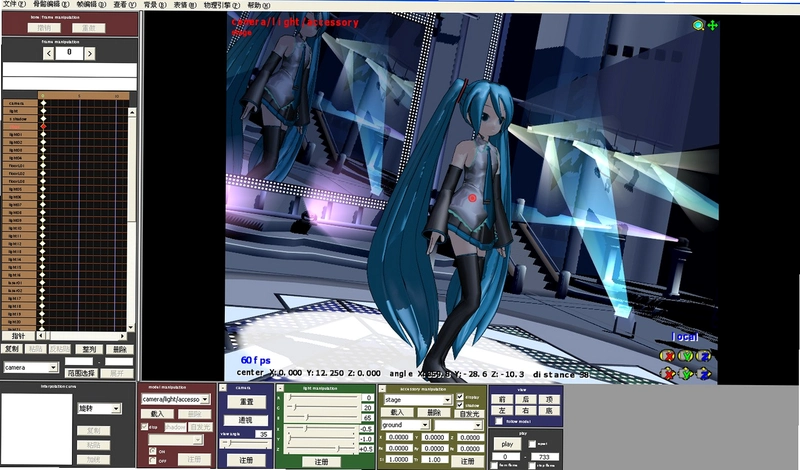Image resolution: width=800 pixels, height=470 pixels.
Task: Click timeline horizontal scrollbar left arrow
Action: 41,336
